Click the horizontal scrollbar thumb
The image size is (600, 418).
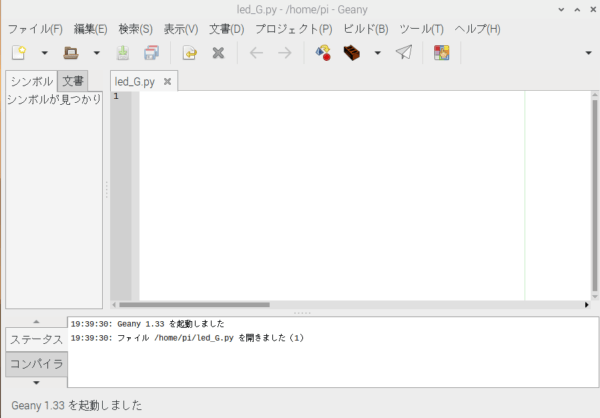[194, 305]
